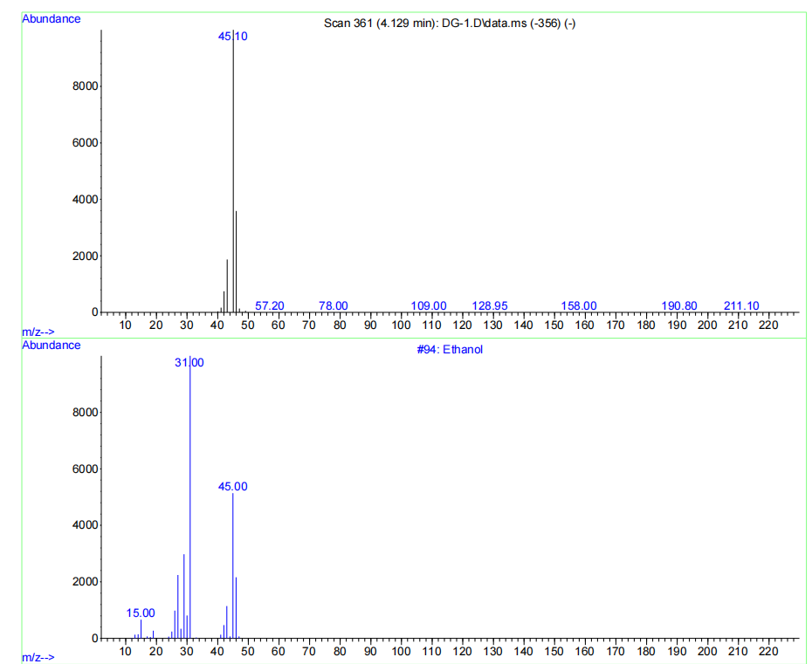Click the tall black base peak in scan spectrum
This screenshot has width=812, height=664.
pos(233,171)
